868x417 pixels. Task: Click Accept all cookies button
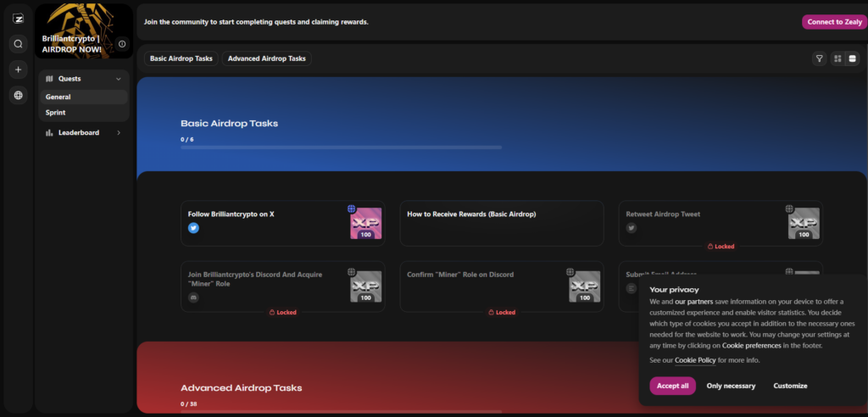(x=672, y=386)
